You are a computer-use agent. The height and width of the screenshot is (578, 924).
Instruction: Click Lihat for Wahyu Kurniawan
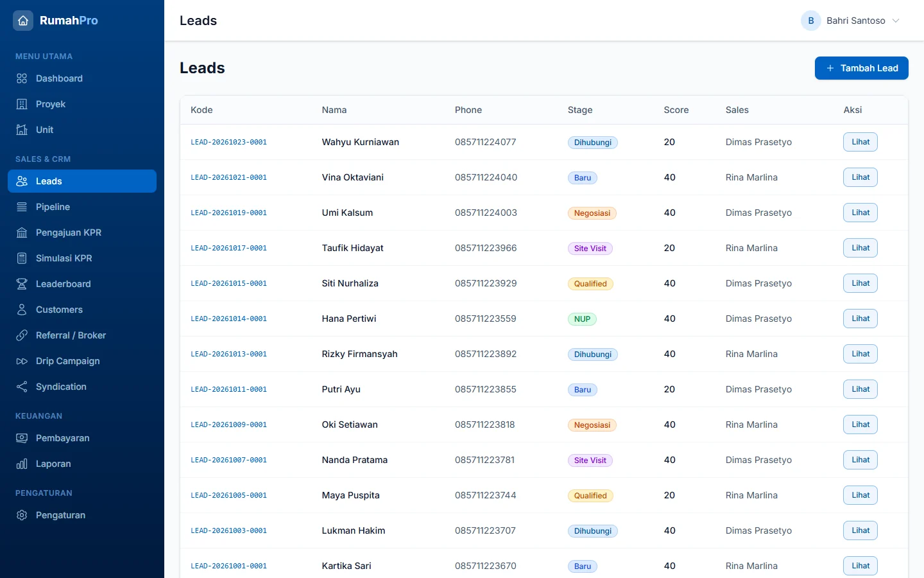coord(860,142)
